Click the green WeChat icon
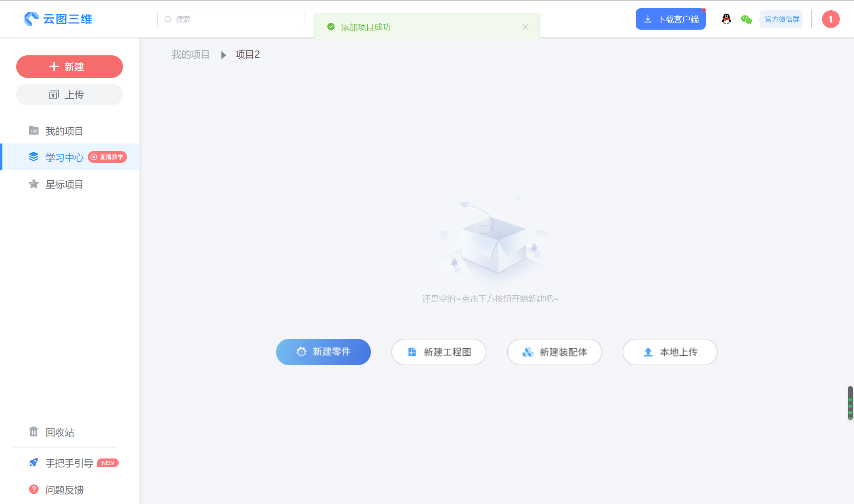This screenshot has width=854, height=504. pyautogui.click(x=746, y=19)
